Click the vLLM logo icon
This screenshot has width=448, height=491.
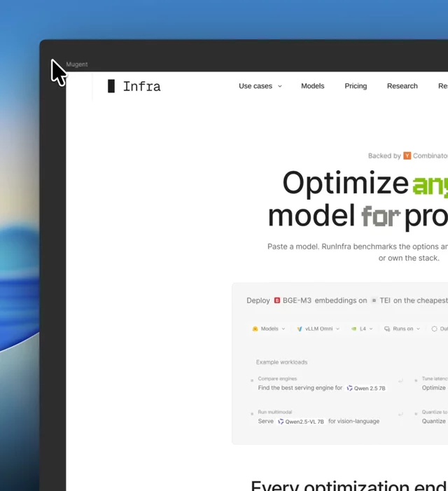point(300,329)
